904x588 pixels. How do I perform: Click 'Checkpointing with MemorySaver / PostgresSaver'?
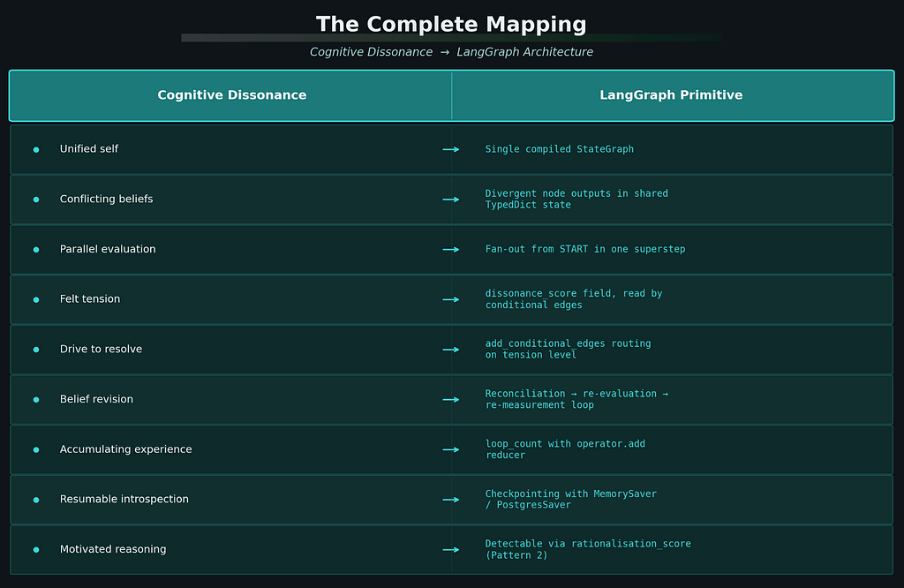click(x=571, y=499)
